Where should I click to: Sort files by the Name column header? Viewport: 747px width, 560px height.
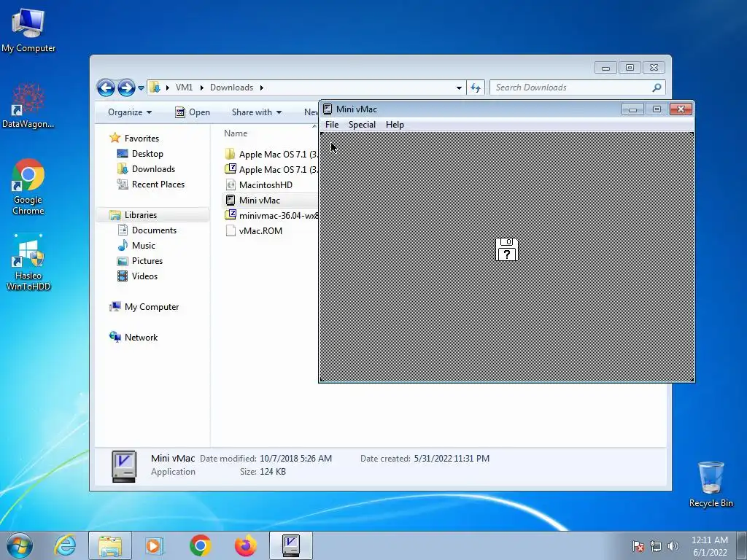pyautogui.click(x=236, y=134)
